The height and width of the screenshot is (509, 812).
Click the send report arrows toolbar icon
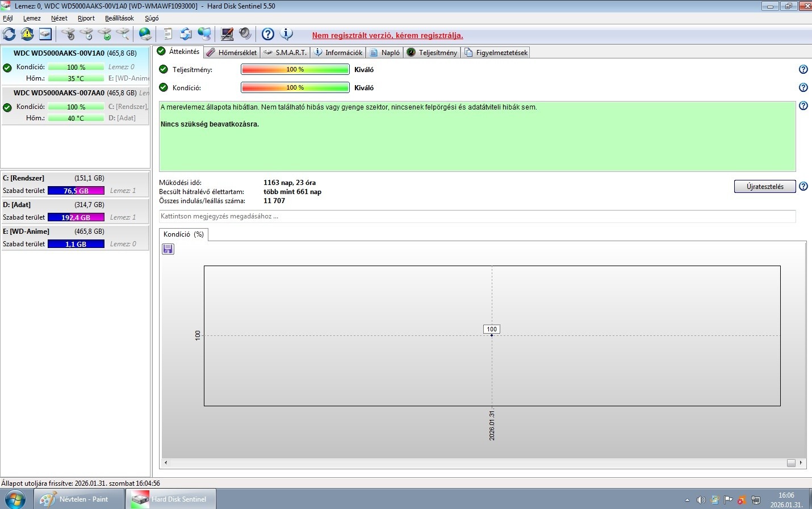tap(186, 34)
